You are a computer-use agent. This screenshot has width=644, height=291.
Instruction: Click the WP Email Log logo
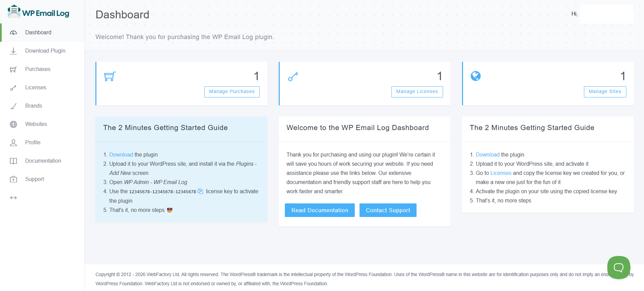click(38, 12)
